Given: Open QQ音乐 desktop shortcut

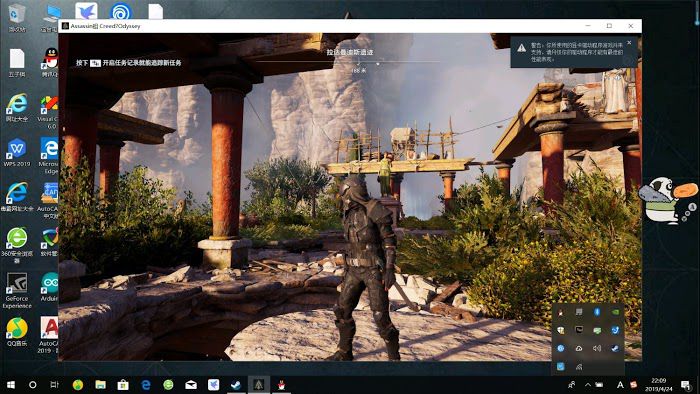Looking at the screenshot, I should [x=17, y=332].
